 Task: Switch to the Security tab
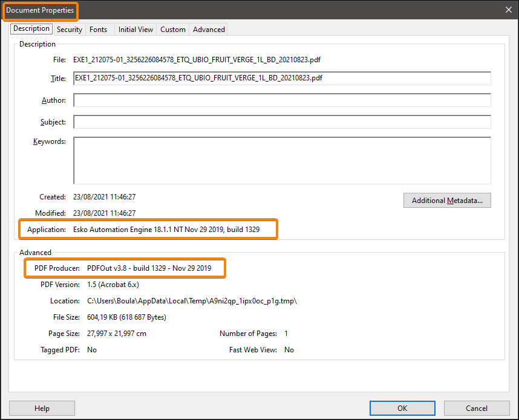[x=69, y=29]
